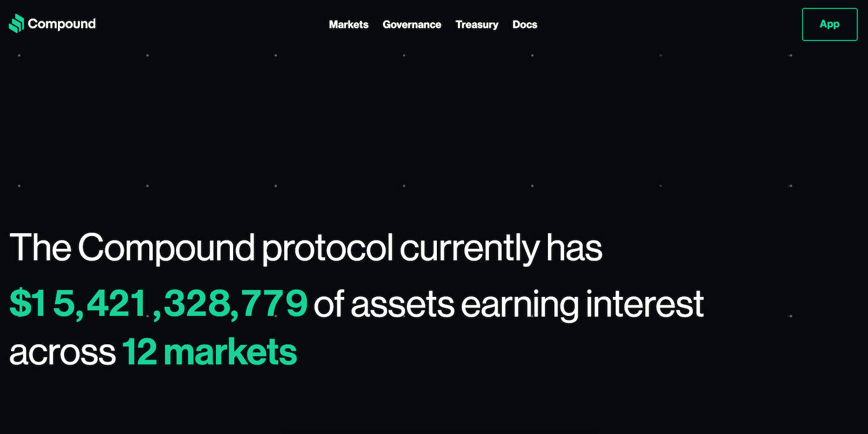Go to the Governance nav link

(411, 24)
